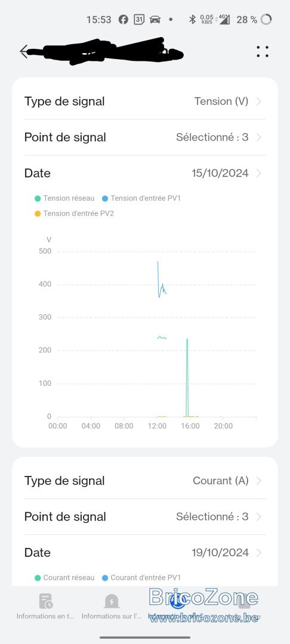The image size is (290, 644).
Task: Open the 'Informations en t...' tab icon
Action: pos(45,601)
